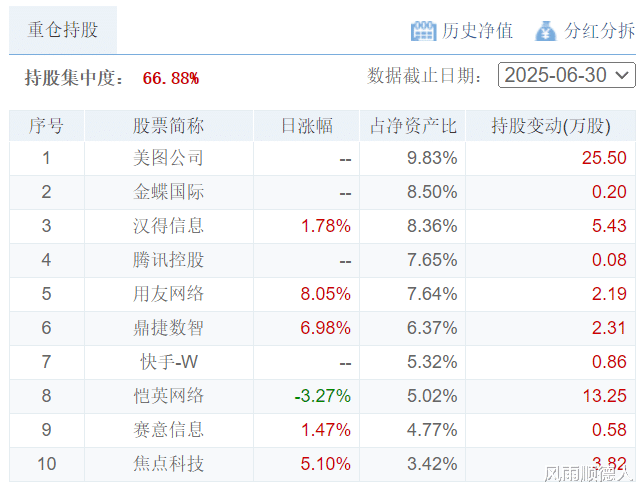Screen dimensions: 643x495
Task: Click the -3.27% daily change of 恺英网络
Action: [323, 396]
